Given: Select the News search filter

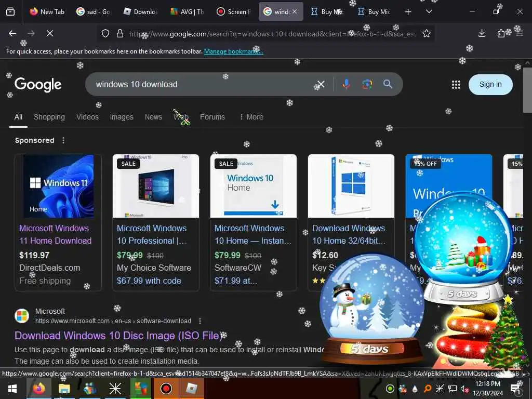Looking at the screenshot, I should (153, 117).
